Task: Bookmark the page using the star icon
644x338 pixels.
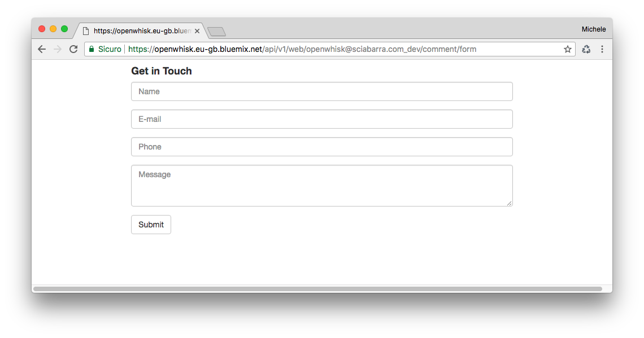Action: 567,49
